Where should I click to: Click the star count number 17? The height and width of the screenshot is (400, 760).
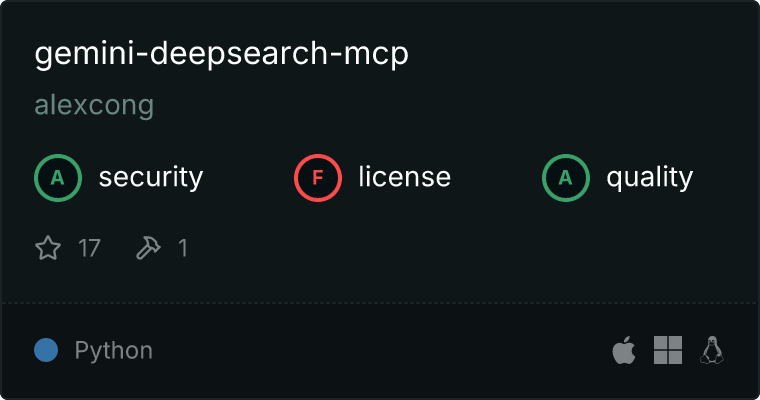89,248
